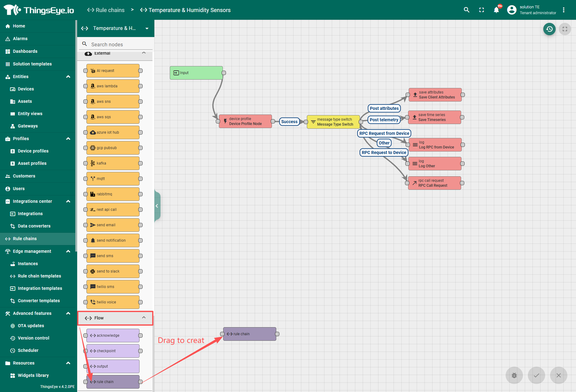Toggle browser fullscreen icon in header
The width and height of the screenshot is (576, 392).
click(481, 10)
